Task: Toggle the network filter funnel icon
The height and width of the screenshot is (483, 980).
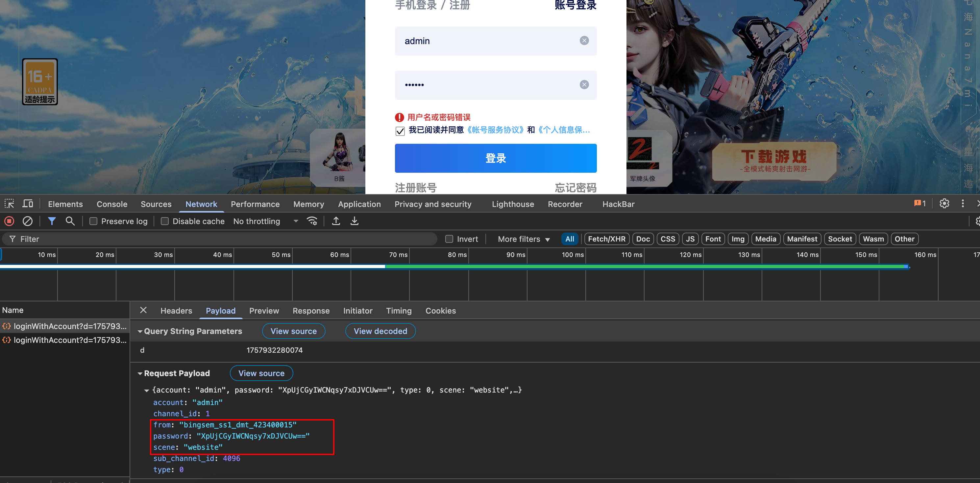Action: point(52,221)
